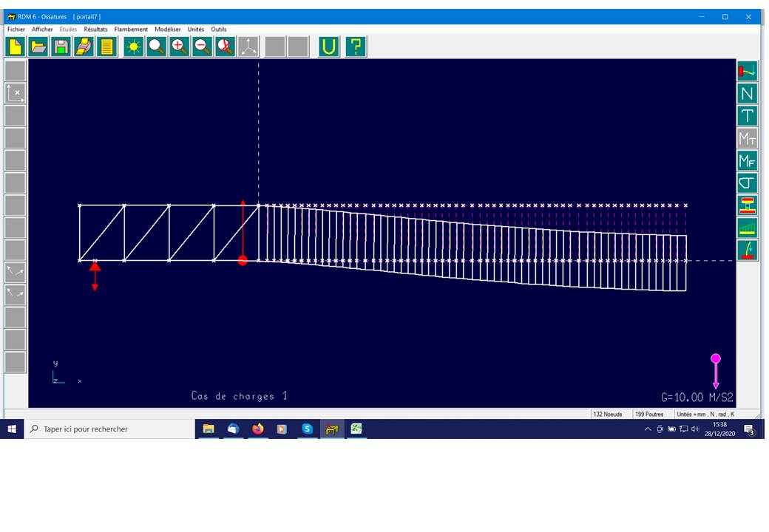Display bending moment diagram with Mf icon

point(747,160)
